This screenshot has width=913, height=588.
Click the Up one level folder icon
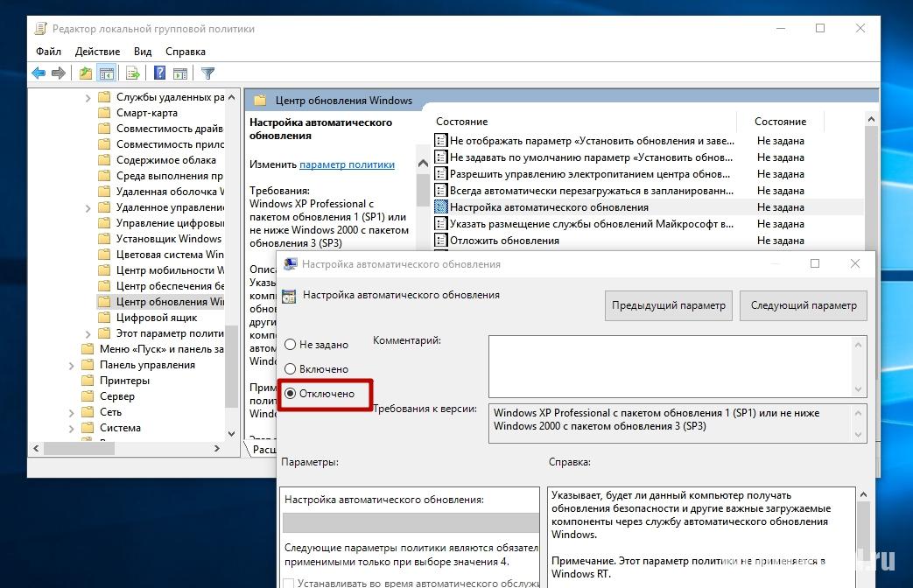[x=85, y=73]
